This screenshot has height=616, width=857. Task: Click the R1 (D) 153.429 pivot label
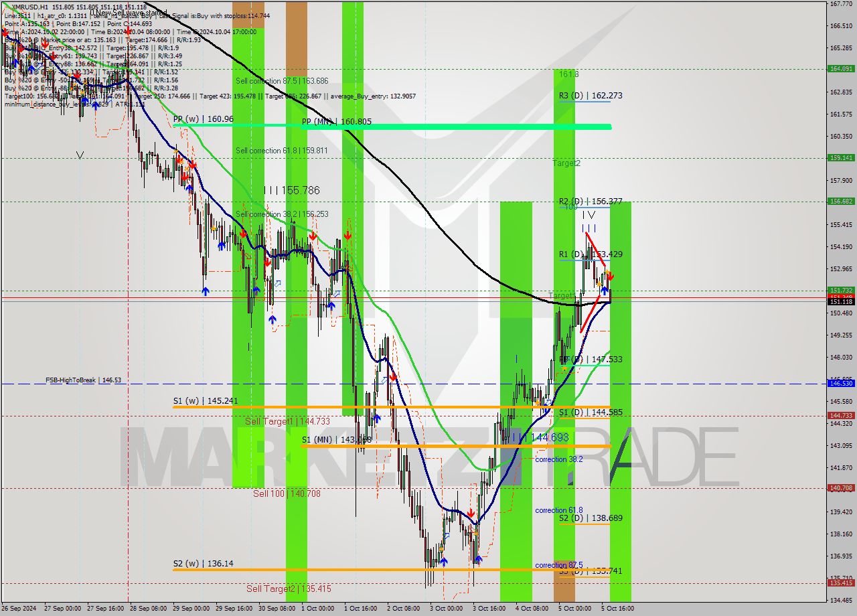point(591,254)
